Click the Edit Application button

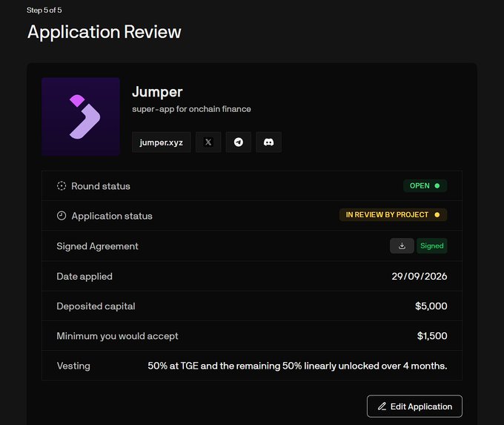(414, 406)
